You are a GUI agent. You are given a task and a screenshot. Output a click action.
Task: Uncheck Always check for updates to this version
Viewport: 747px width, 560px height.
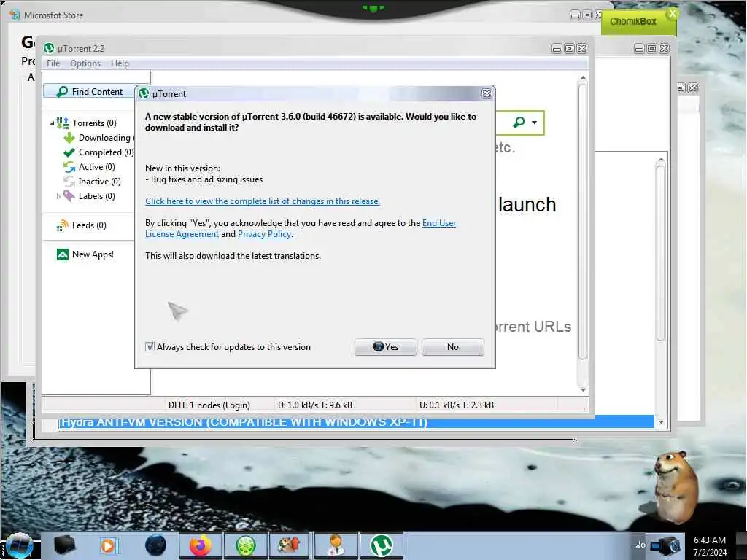[x=150, y=346]
